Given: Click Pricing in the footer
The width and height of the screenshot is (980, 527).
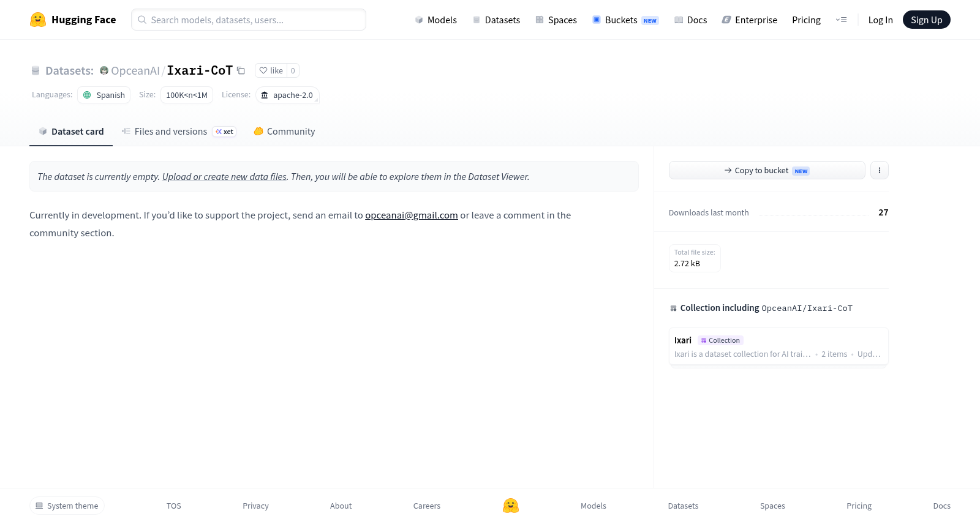Looking at the screenshot, I should click(x=859, y=506).
